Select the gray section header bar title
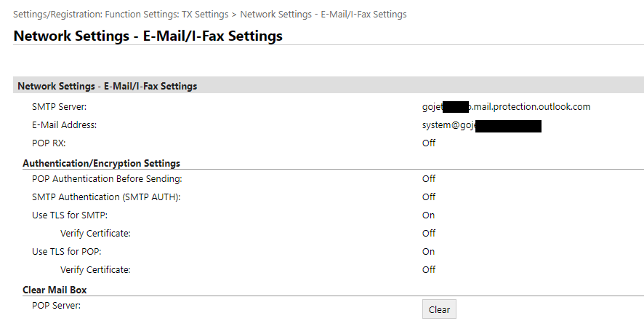Viewport: 644px width, 329px height. point(107,86)
